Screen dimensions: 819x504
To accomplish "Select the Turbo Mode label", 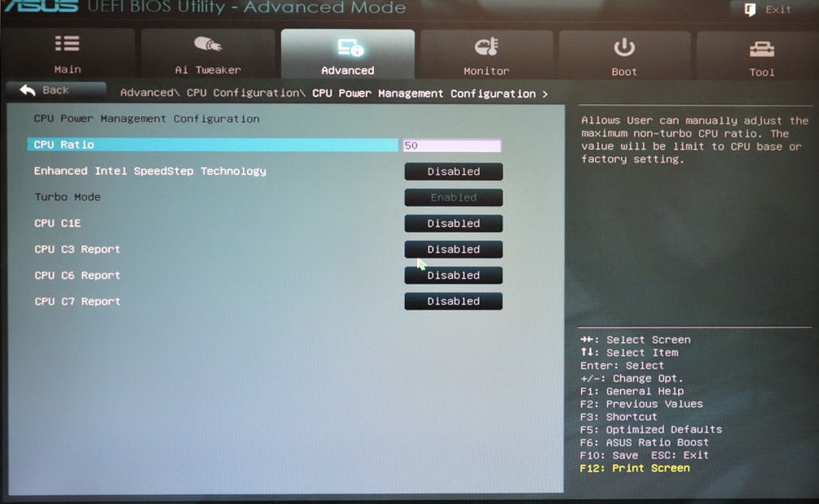I will click(68, 197).
